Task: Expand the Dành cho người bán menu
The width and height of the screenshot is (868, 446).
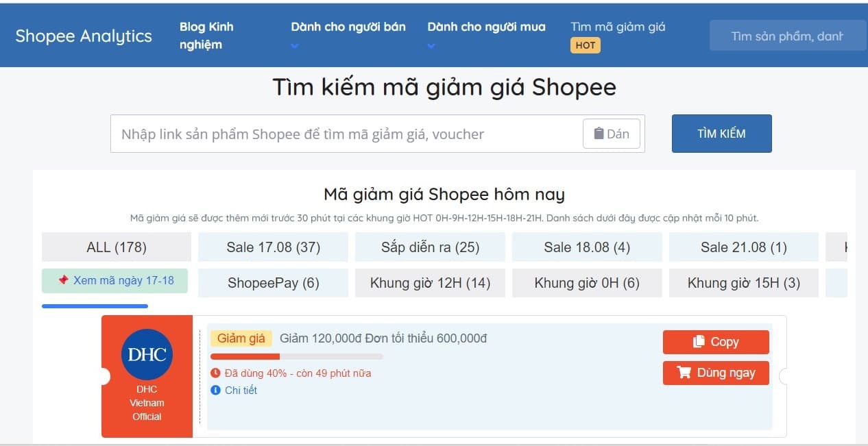Action: pos(348,36)
